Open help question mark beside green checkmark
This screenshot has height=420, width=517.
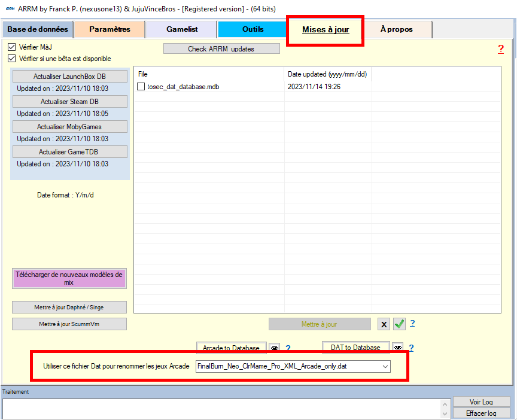412,324
